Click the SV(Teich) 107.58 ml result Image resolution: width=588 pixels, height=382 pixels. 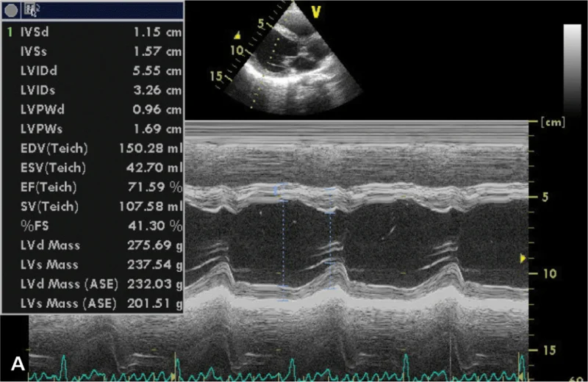(151, 206)
